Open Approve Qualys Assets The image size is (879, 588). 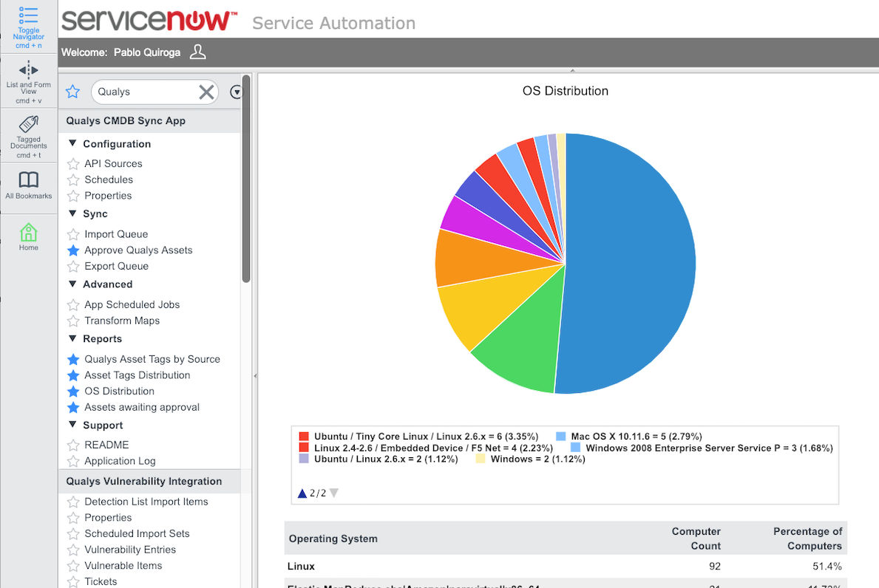point(138,250)
